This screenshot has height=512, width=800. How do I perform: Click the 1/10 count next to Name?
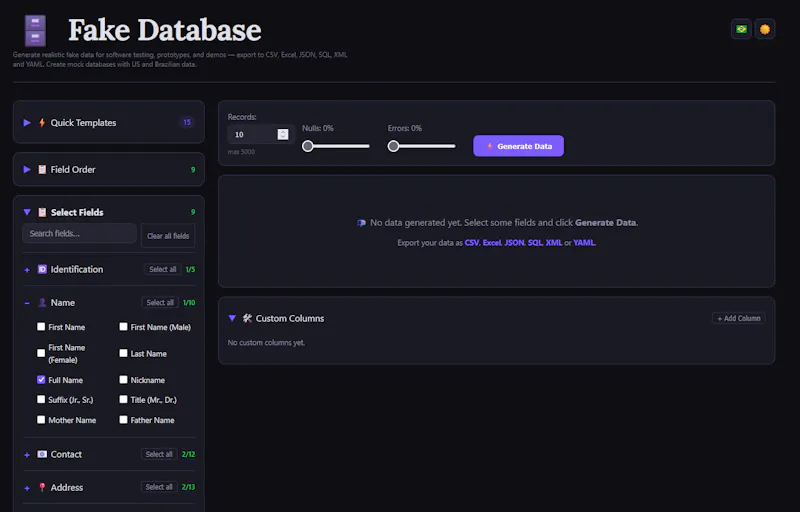pos(189,302)
